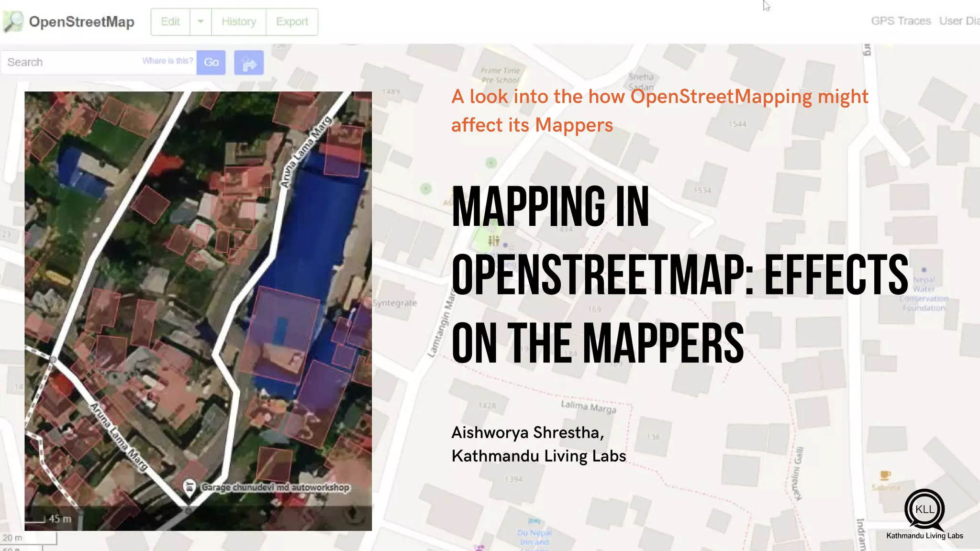This screenshot has width=980, height=551.
Task: Open the History tab
Action: [x=239, y=22]
